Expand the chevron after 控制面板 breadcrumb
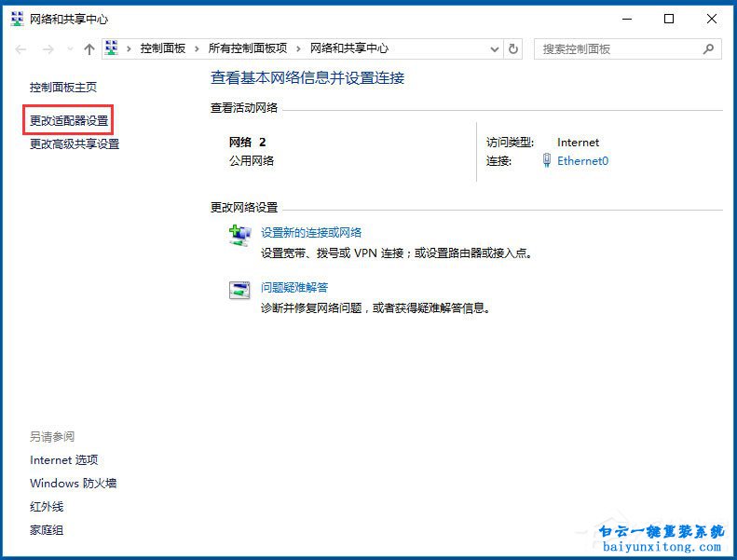 click(197, 48)
